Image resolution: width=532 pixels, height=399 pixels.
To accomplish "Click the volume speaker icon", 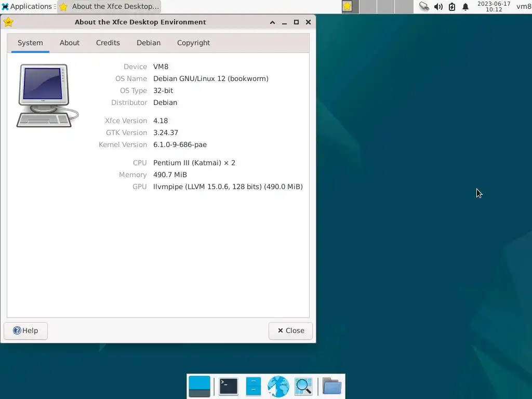I will point(438,6).
